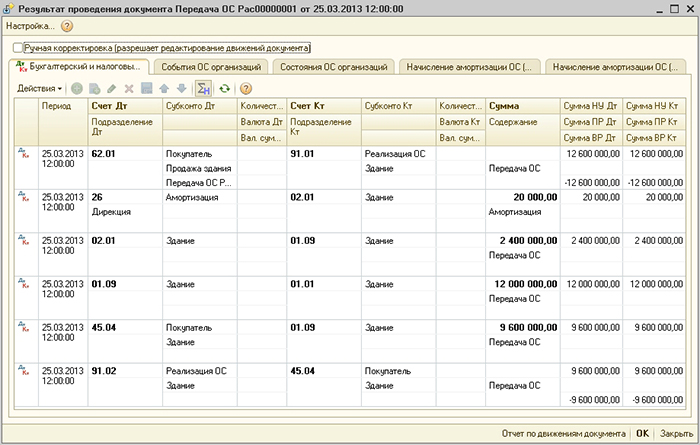Select the 12 000 000,00 amount cell

[522, 284]
